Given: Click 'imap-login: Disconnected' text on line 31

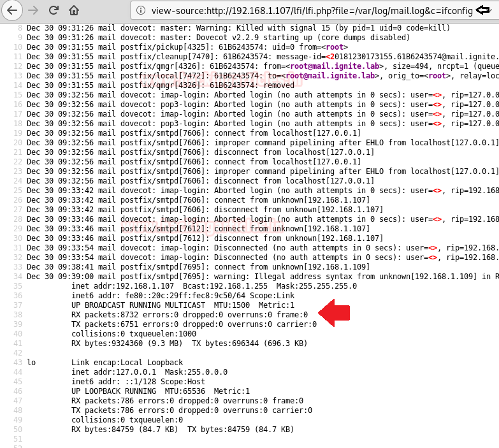Looking at the screenshot, I should (x=214, y=247).
